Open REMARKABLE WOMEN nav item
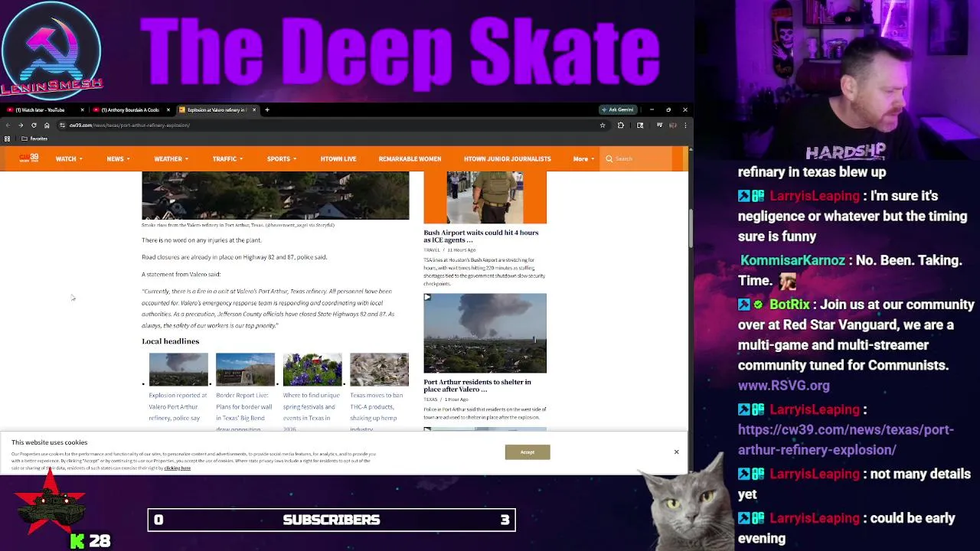The height and width of the screenshot is (551, 980). [x=410, y=158]
